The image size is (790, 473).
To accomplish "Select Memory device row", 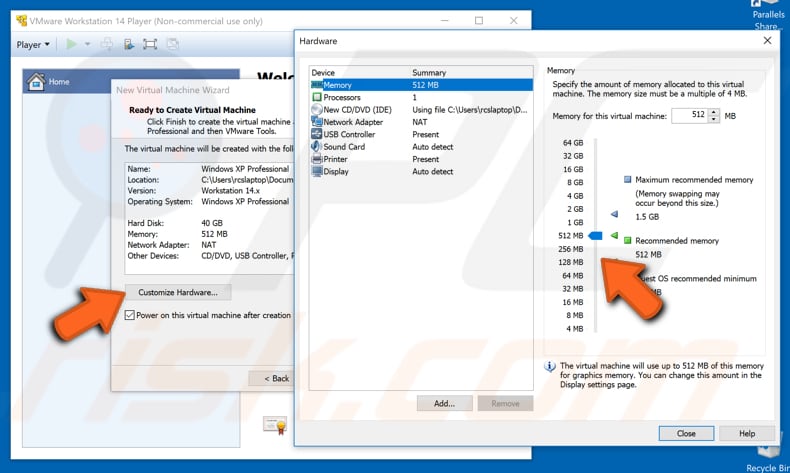I will pyautogui.click(x=421, y=85).
